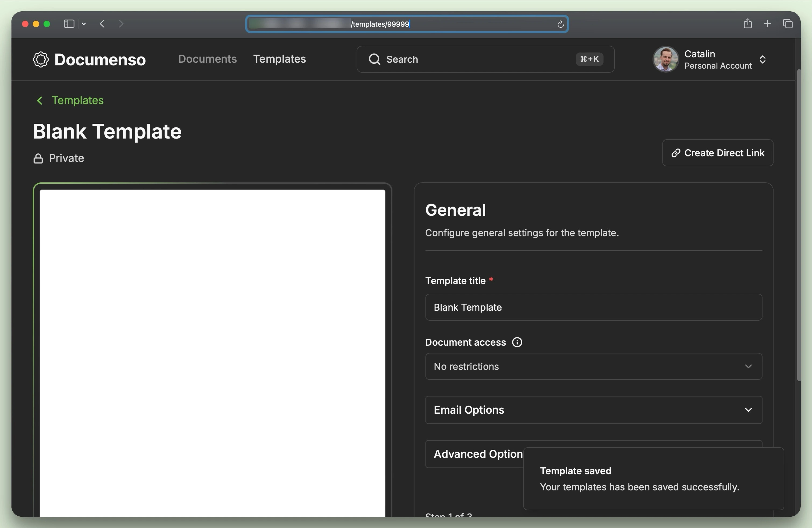Go back via the green Templates link
The height and width of the screenshot is (528, 812).
click(x=77, y=100)
